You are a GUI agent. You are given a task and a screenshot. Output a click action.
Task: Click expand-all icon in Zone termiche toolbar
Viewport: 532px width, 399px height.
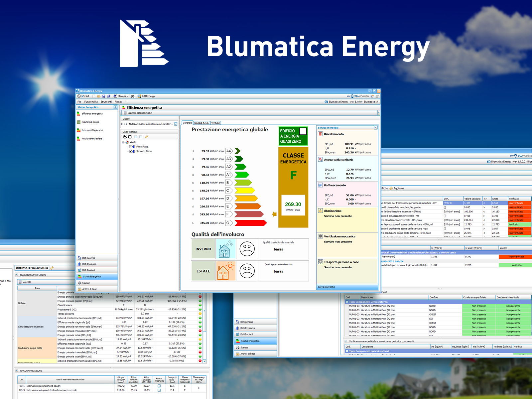[x=136, y=137]
